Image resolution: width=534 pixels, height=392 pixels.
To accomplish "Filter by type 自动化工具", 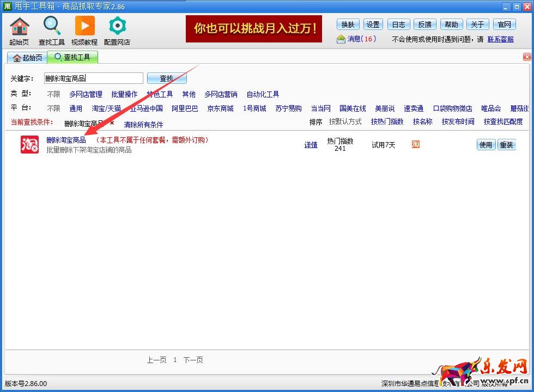I will pos(263,94).
